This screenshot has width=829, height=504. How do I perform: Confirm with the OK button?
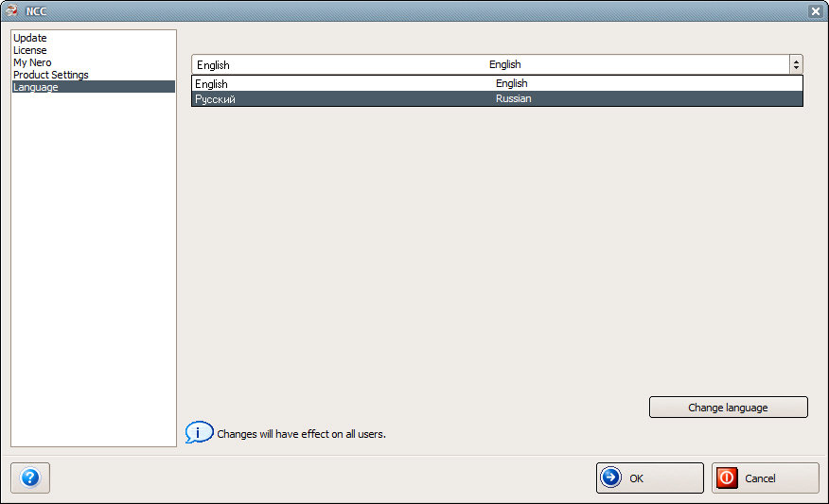point(650,478)
